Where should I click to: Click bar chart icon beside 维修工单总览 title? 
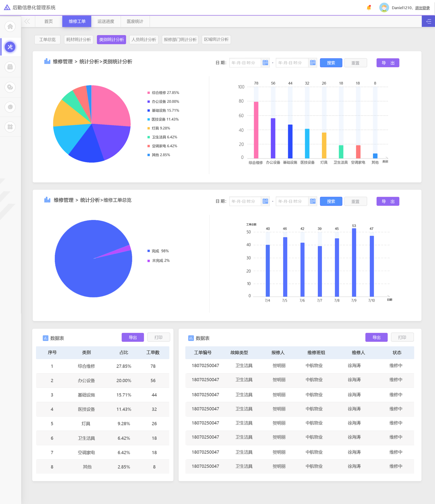pyautogui.click(x=47, y=199)
